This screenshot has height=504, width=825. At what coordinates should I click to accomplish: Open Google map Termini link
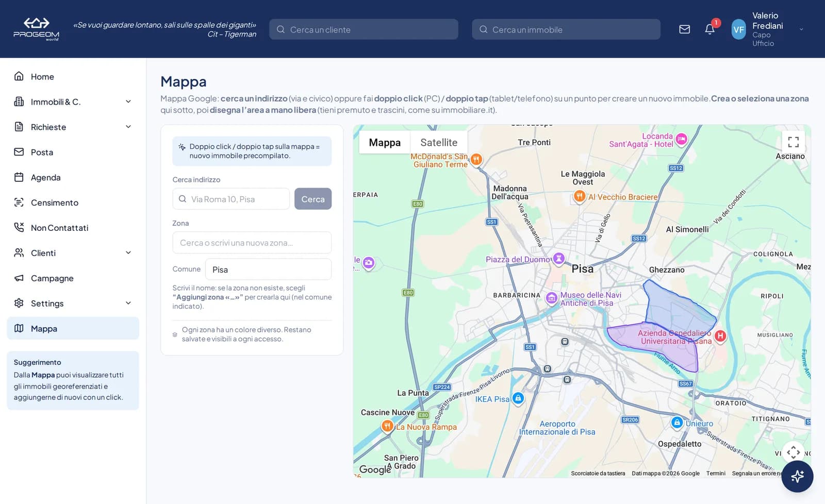click(716, 473)
